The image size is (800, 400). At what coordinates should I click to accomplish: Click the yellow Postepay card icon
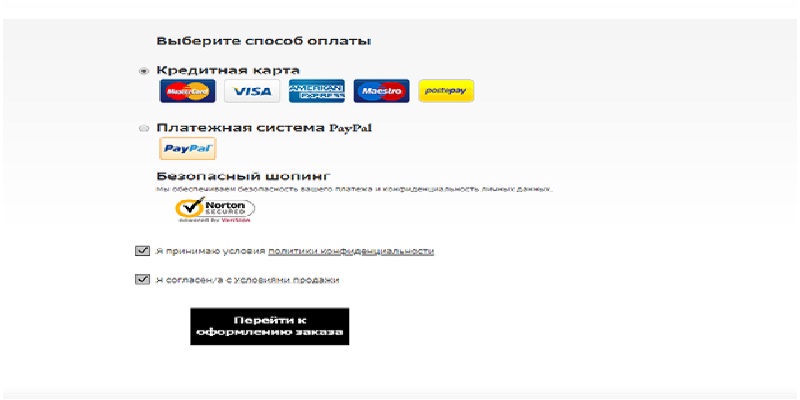(446, 91)
